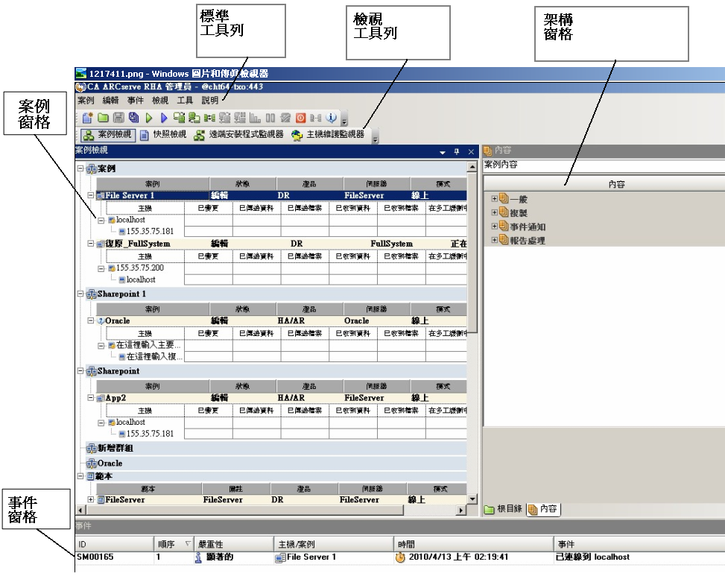Screen dimensions: 725x588
Task: Click the 報告處理 folder icon
Action: point(504,240)
